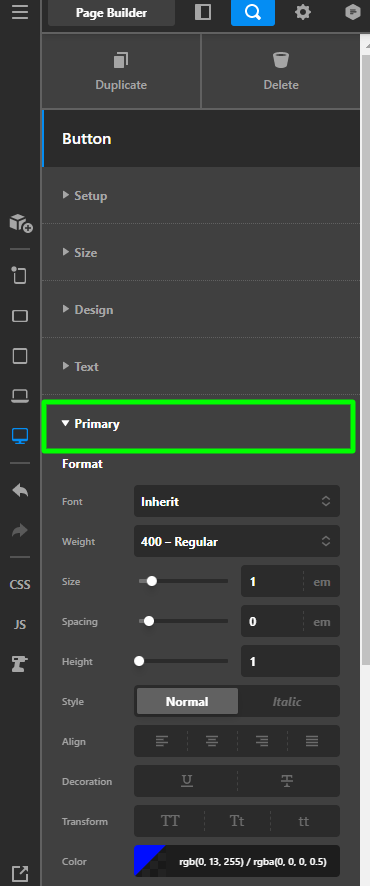370x886 pixels.
Task: Open the hamburger menu icon
Action: pyautogui.click(x=20, y=12)
